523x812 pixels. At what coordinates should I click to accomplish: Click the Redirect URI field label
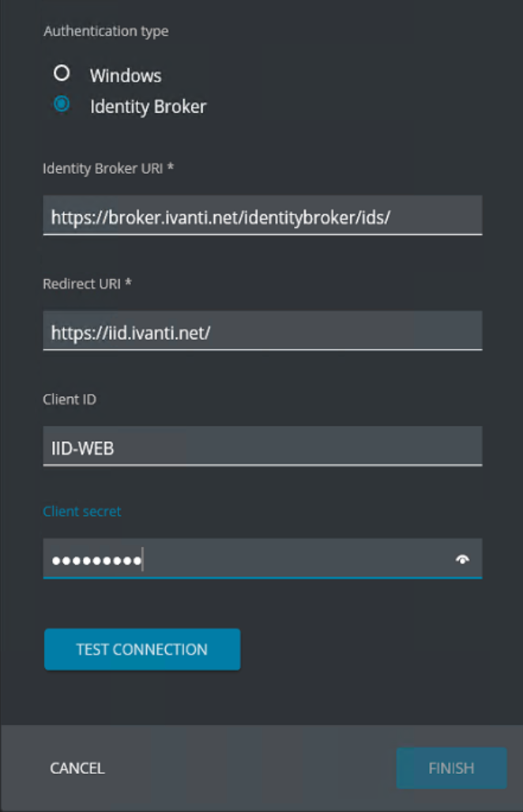(x=87, y=284)
